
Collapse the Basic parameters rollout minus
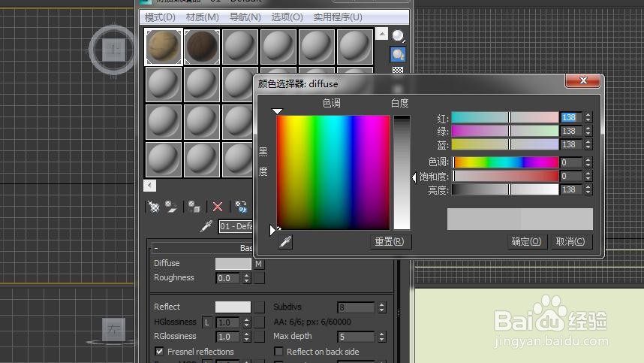(x=156, y=248)
